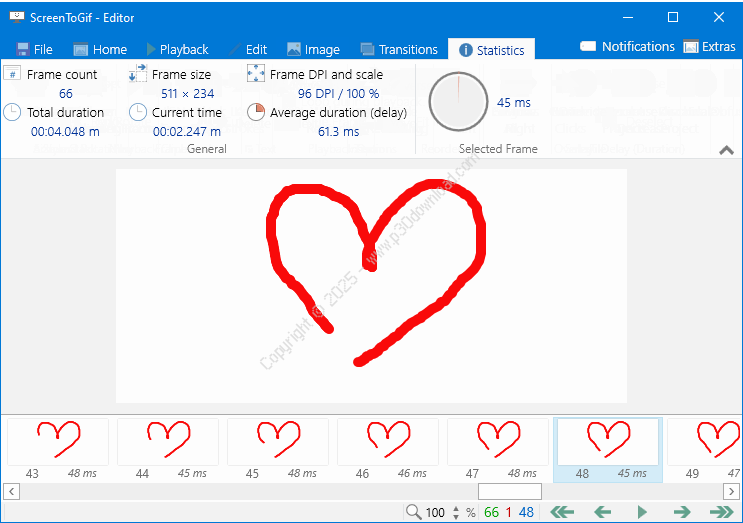Go to the next frame
The image size is (743, 523).
click(682, 512)
